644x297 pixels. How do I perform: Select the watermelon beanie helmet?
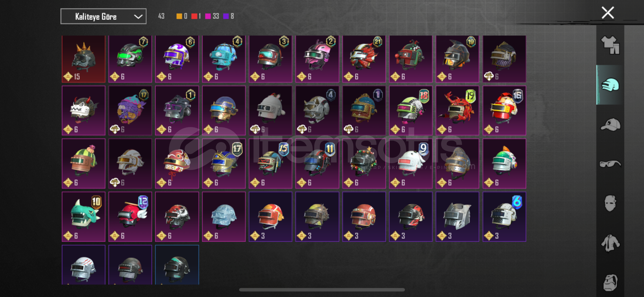84,164
